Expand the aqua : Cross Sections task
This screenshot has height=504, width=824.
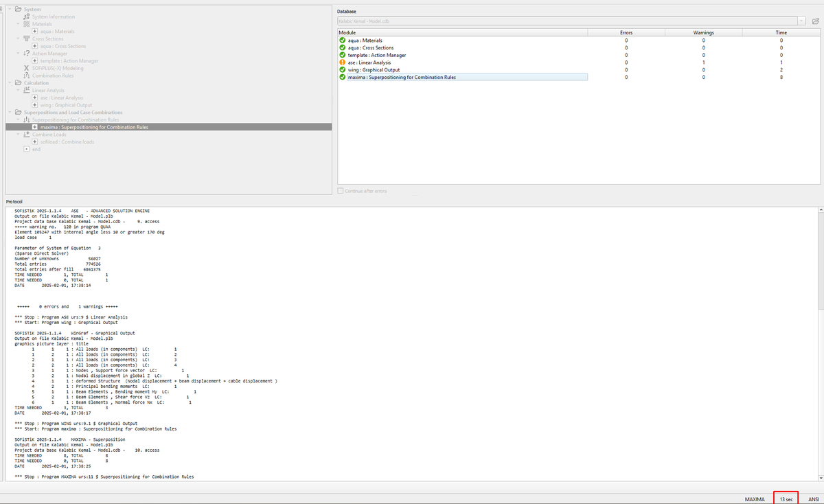click(35, 46)
